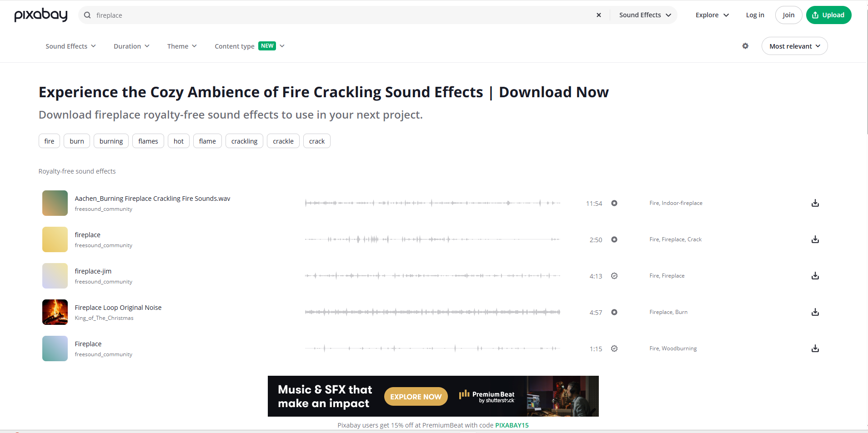Download the Aachen_Burning Fireplace Crackling sound
Image resolution: width=868 pixels, height=433 pixels.
[815, 203]
